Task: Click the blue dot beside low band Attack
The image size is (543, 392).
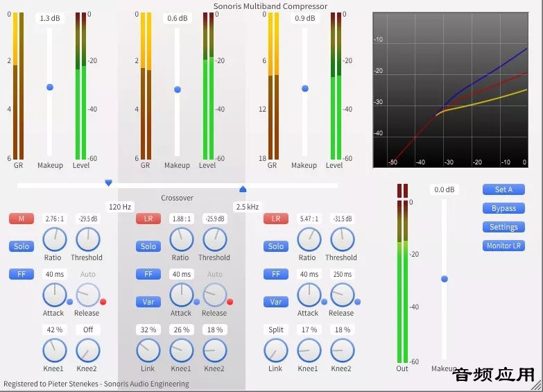Action: 69,302
